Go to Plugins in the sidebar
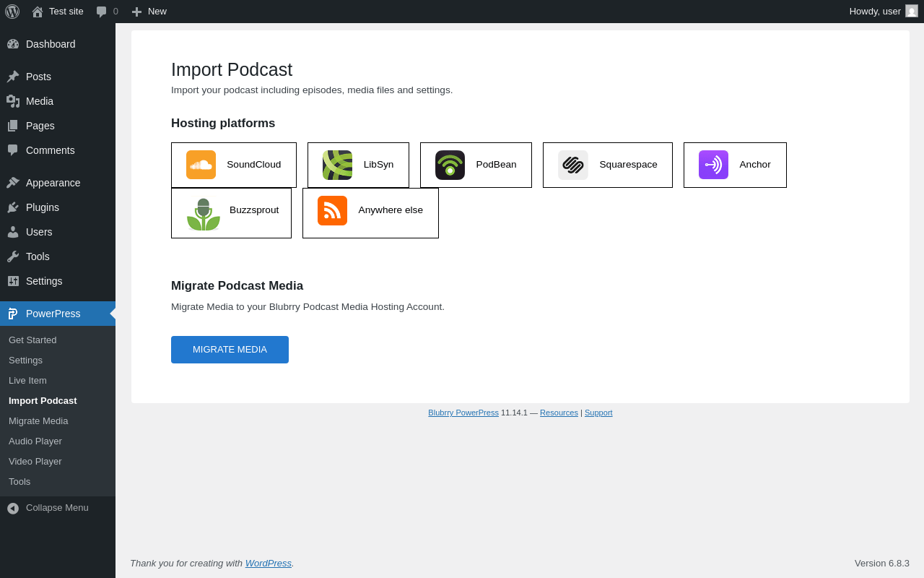This screenshot has width=924, height=578. point(42,207)
